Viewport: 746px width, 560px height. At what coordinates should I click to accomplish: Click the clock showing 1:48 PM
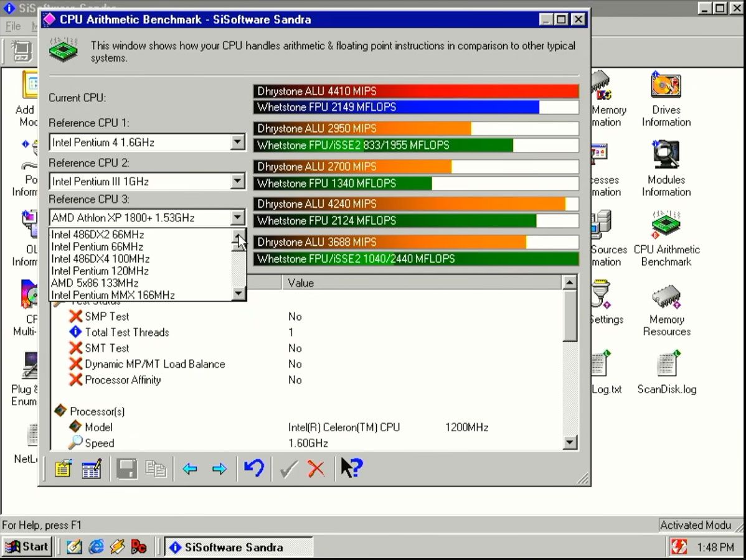715,548
